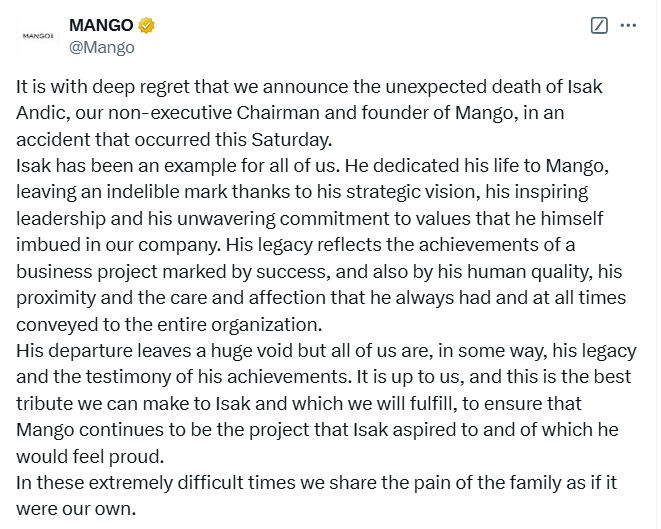Open the Grok explain-post icon

(x=600, y=26)
